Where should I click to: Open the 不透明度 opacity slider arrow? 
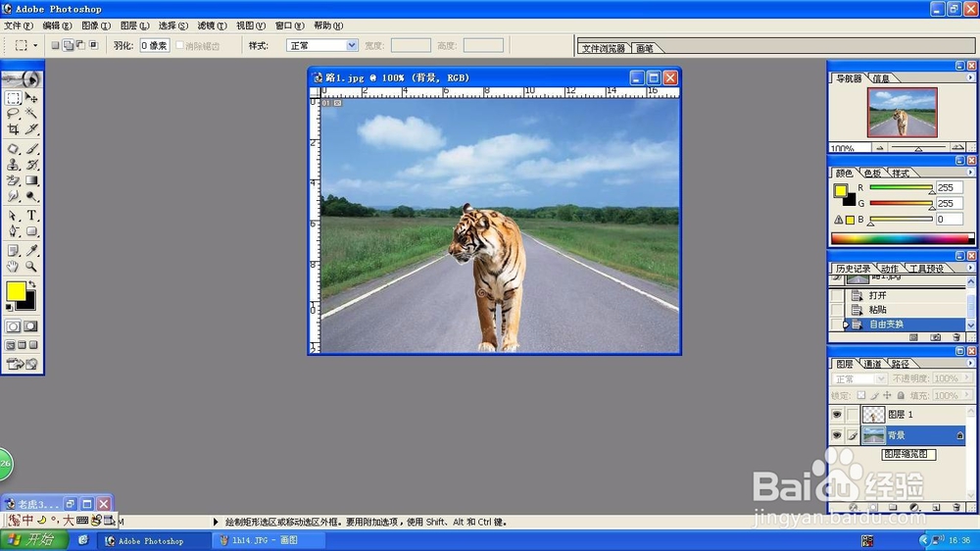tap(967, 378)
